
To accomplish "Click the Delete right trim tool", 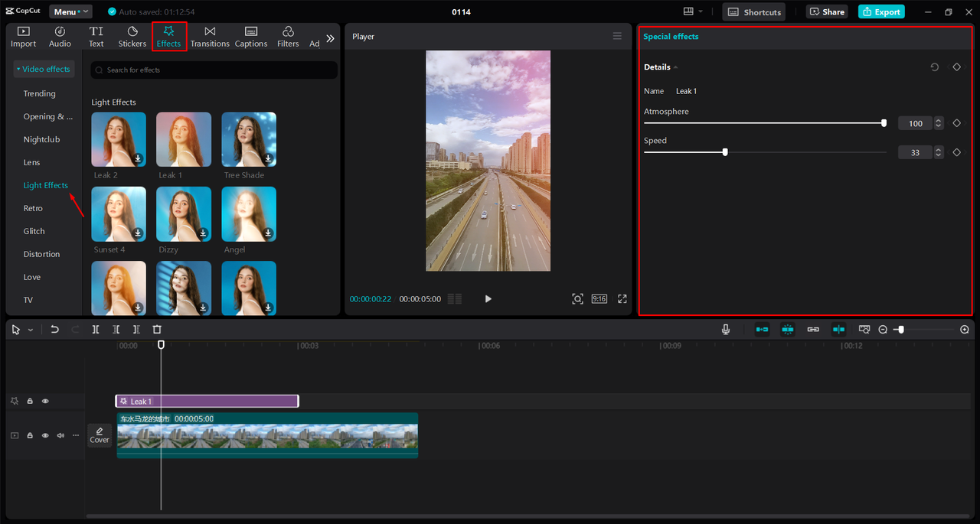I will (x=136, y=329).
